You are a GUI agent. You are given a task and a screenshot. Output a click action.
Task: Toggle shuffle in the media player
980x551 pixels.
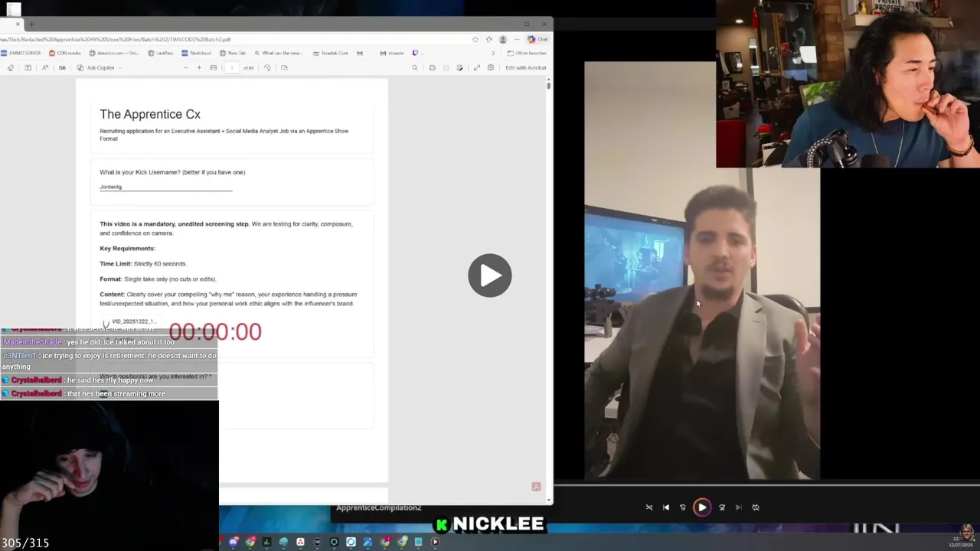[649, 507]
